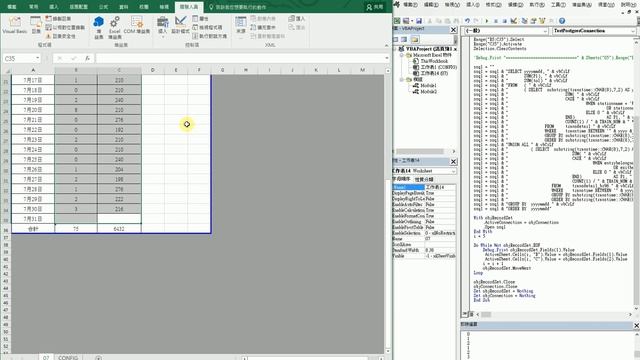Select the Developer (開發人員) ribbon tab

pyautogui.click(x=189, y=7)
